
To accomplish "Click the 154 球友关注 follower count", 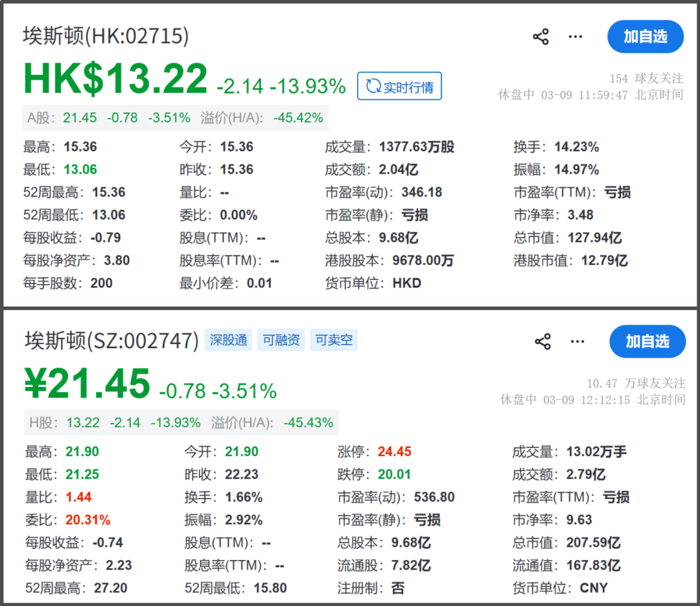I will (x=646, y=78).
